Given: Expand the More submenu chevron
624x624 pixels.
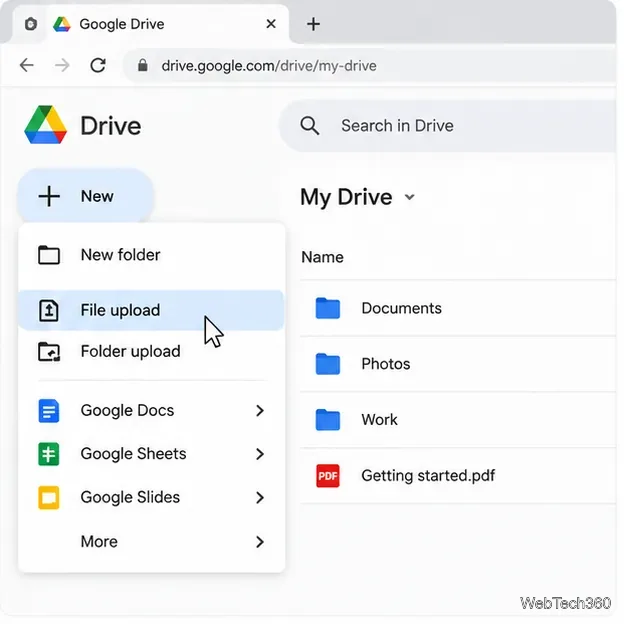Looking at the screenshot, I should click(x=260, y=542).
